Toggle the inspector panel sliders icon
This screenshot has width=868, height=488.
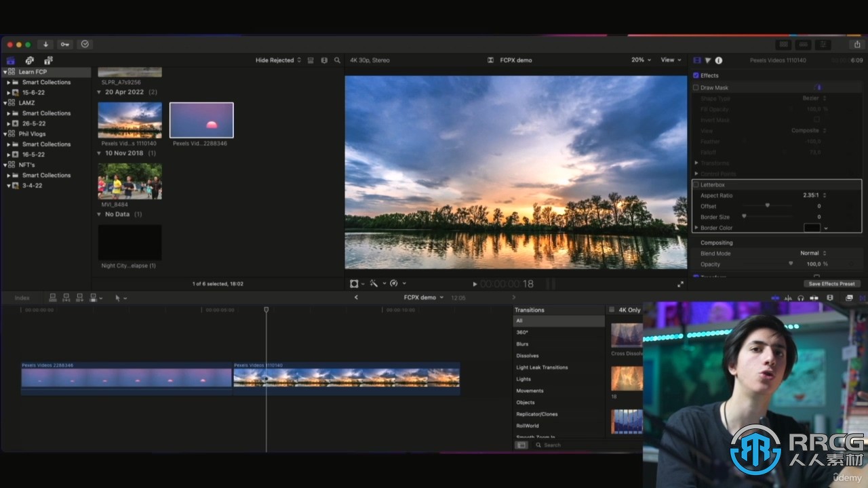[x=824, y=44]
